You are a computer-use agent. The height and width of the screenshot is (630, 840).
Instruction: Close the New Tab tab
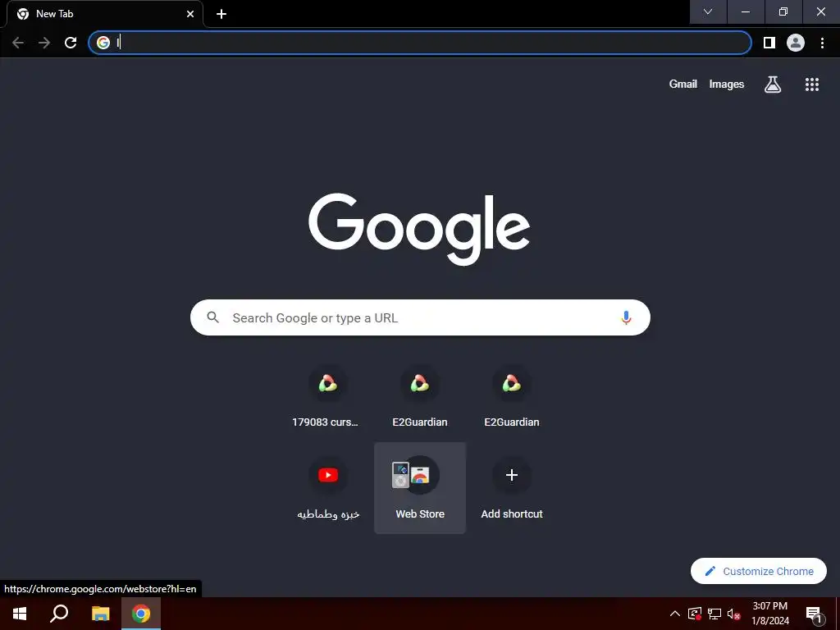click(190, 14)
